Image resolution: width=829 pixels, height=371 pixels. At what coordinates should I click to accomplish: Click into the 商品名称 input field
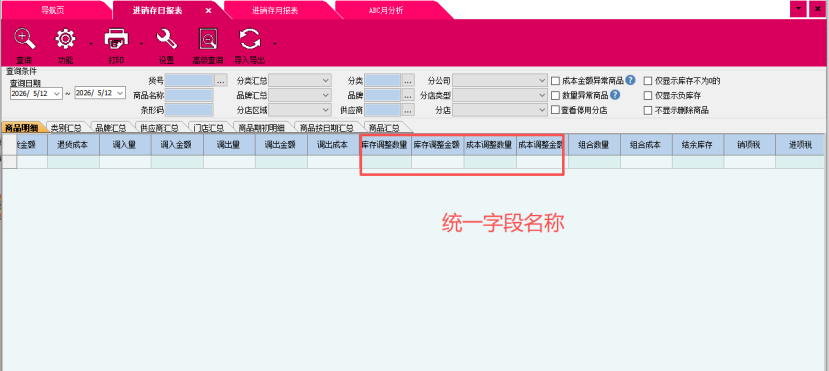coord(189,96)
